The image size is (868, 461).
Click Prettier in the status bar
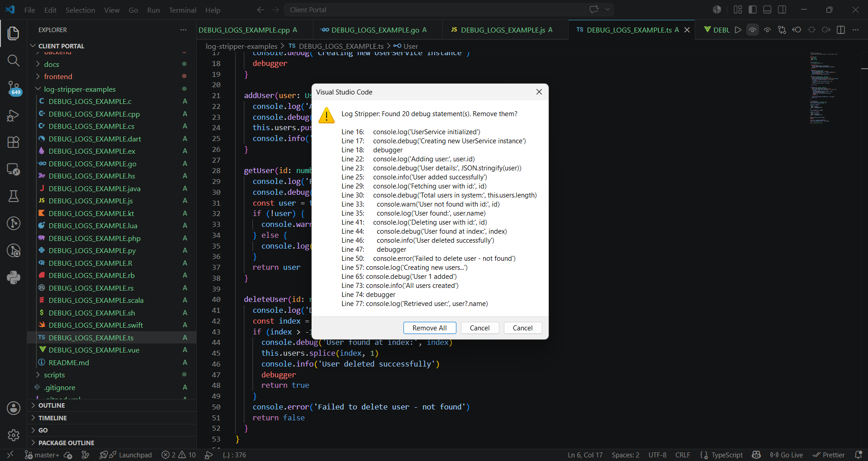(x=829, y=455)
